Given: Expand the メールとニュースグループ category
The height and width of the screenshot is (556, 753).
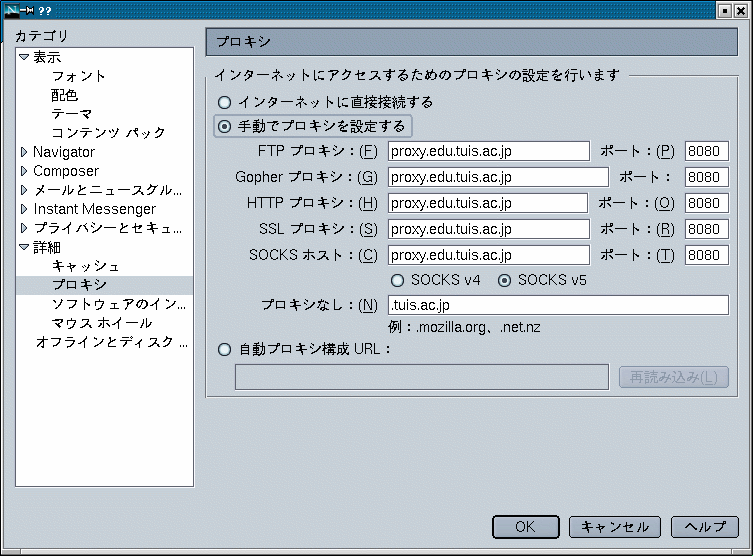Looking at the screenshot, I should point(24,190).
